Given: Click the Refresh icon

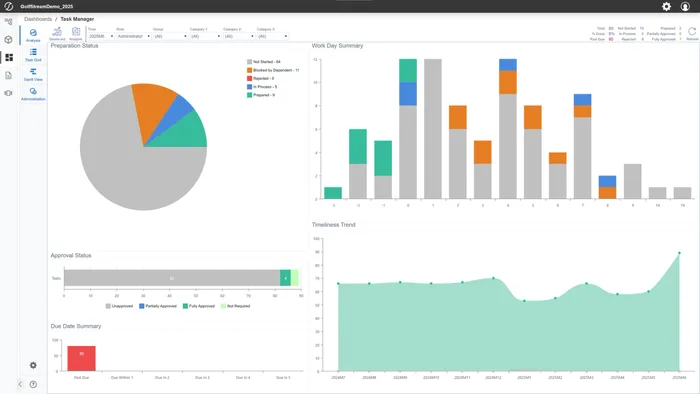Looking at the screenshot, I should tap(692, 33).
